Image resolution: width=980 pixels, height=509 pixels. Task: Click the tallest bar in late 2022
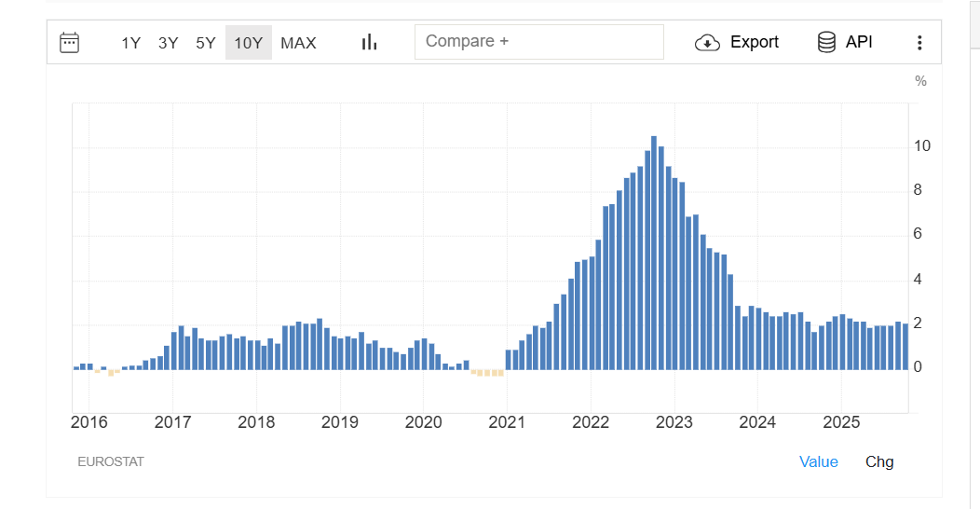[654, 252]
